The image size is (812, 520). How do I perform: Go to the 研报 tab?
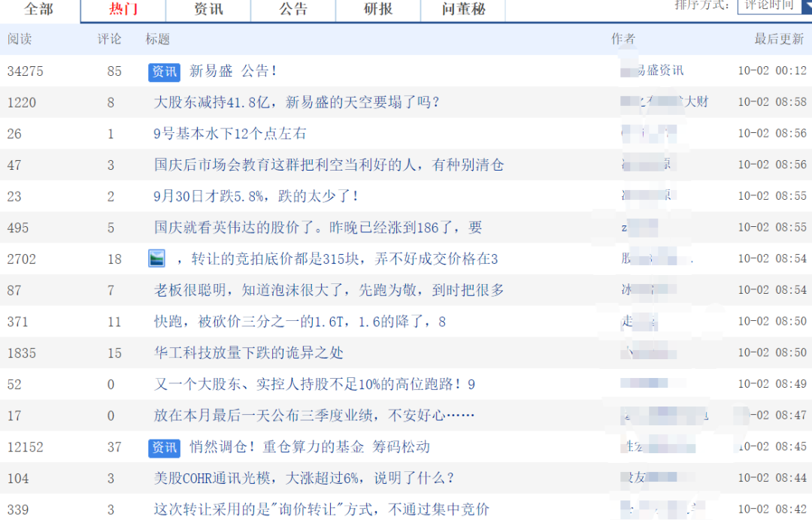point(378,10)
